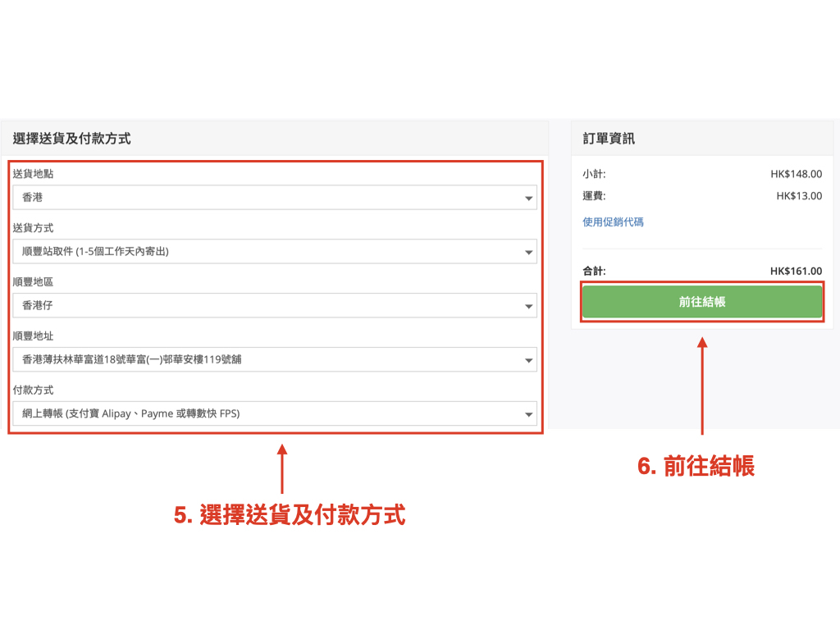Expand the 送貨方式 dropdown with 順豐站取件
Screen dimensions: 840x630
click(x=274, y=252)
